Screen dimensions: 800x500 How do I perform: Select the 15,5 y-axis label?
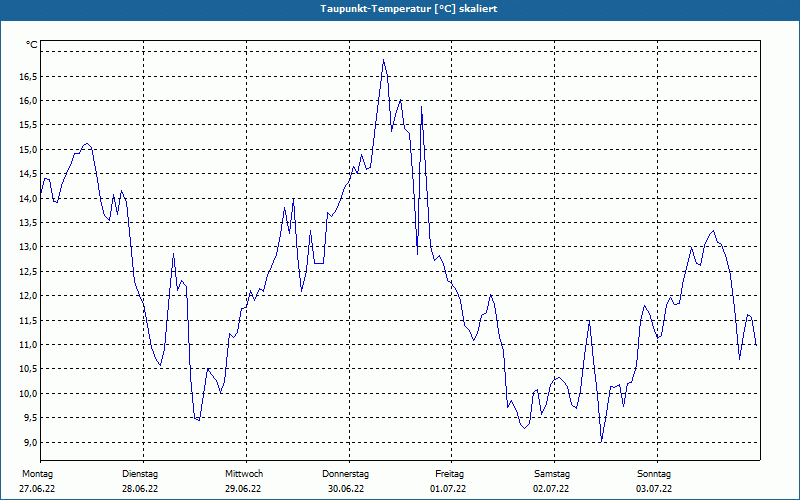28,125
